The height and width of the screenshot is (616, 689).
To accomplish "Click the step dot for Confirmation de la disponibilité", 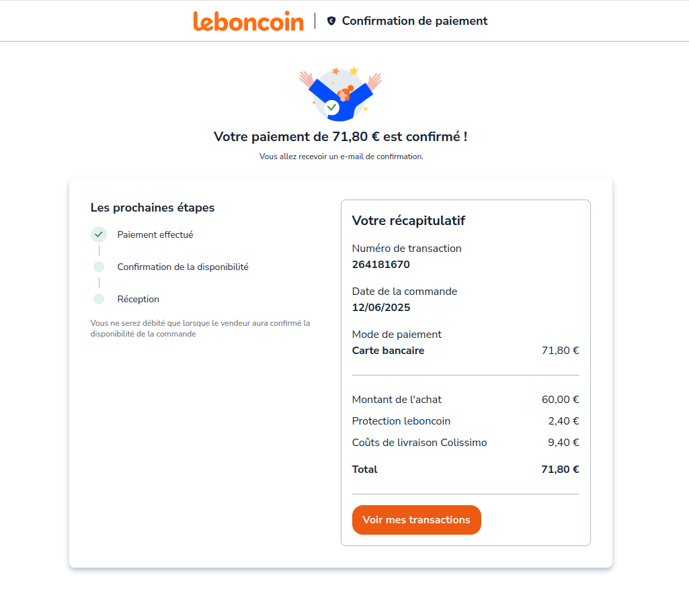I will click(x=99, y=267).
